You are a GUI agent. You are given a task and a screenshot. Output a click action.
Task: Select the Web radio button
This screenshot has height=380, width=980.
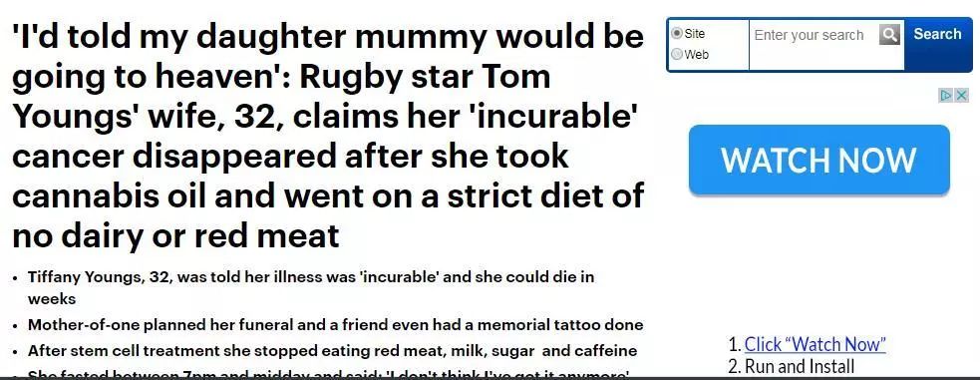coord(676,55)
